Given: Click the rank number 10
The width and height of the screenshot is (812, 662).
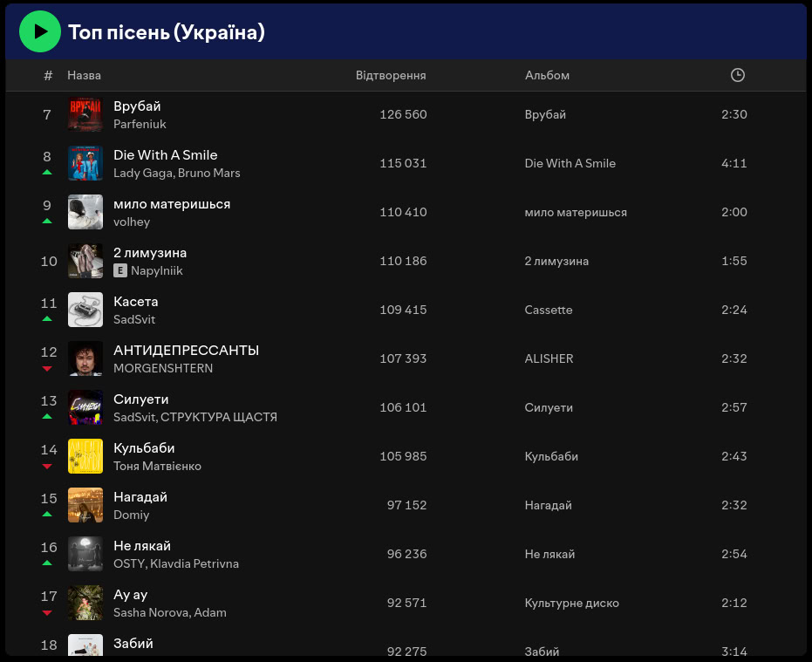Looking at the screenshot, I should (49, 262).
